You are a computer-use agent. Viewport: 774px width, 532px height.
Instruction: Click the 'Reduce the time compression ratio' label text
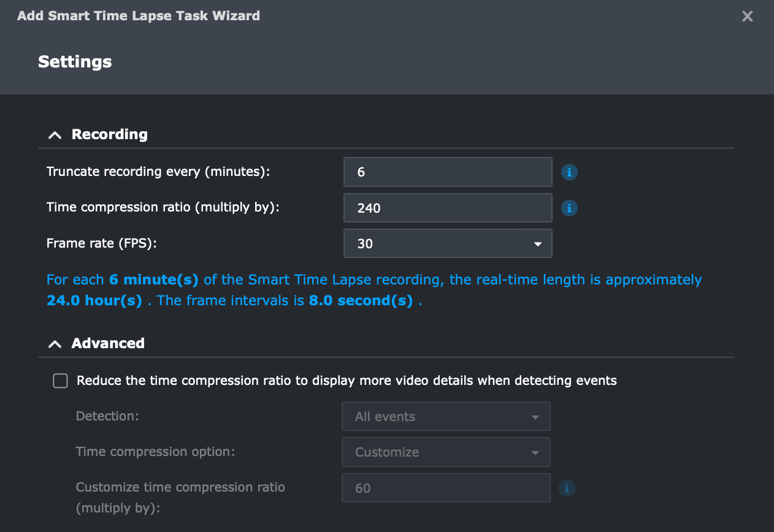click(347, 381)
